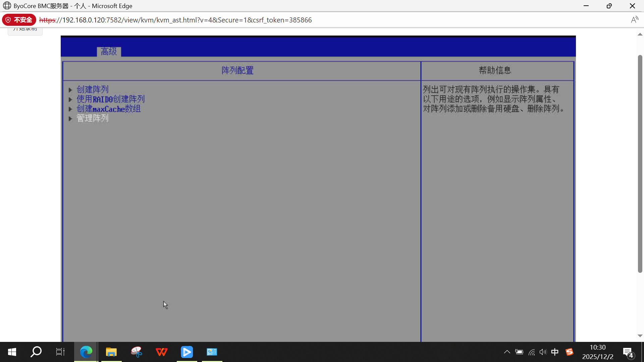Image resolution: width=644 pixels, height=362 pixels.
Task: Open the notification center icon
Action: (628, 352)
